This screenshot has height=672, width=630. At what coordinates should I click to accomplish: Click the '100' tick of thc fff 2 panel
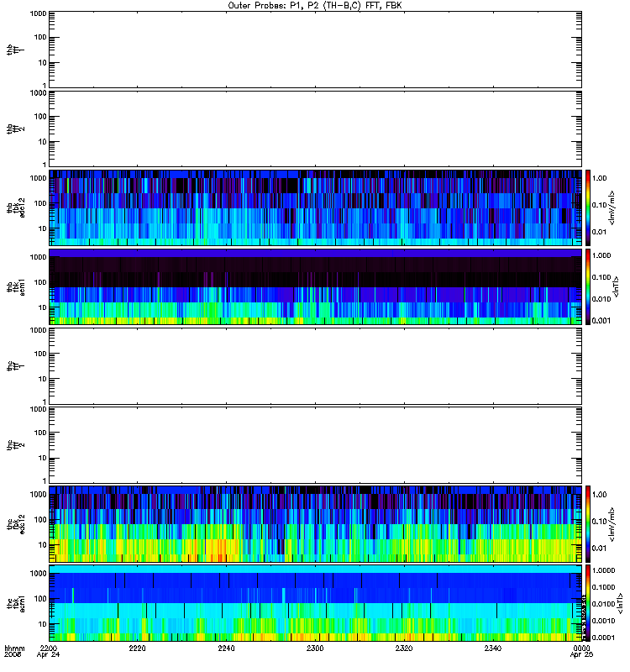click(40, 433)
